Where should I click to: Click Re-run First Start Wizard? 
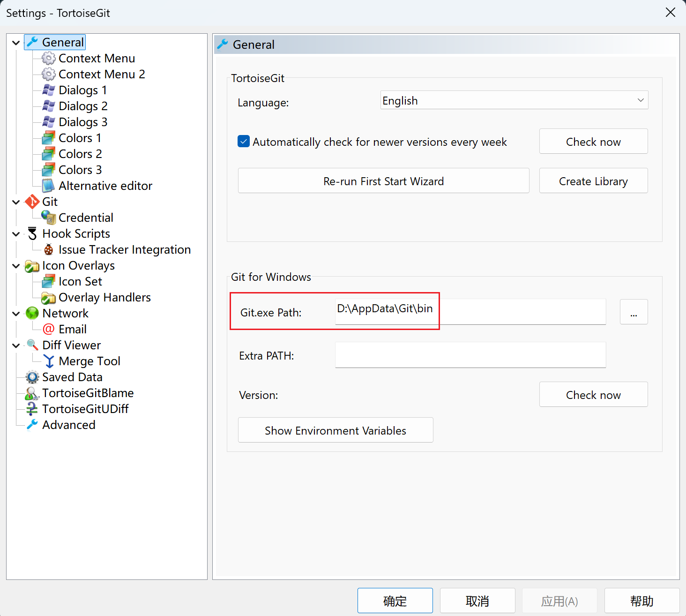[x=383, y=180]
